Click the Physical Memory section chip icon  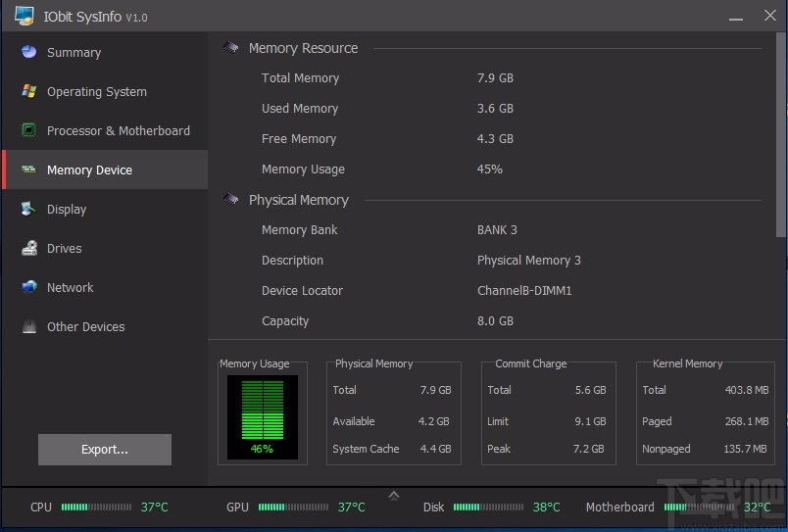point(230,200)
